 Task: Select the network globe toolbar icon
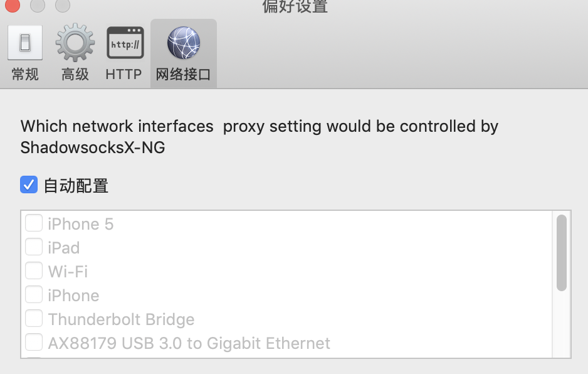183,43
